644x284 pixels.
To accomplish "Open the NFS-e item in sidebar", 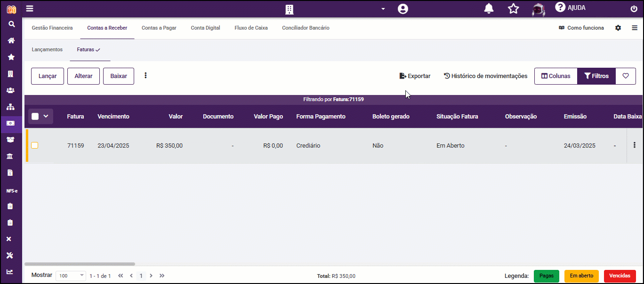I will [x=11, y=191].
